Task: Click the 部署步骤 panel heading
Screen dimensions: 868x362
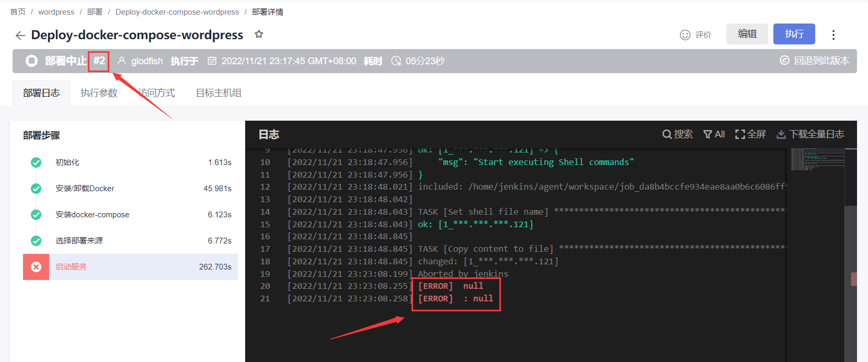Action: 41,135
